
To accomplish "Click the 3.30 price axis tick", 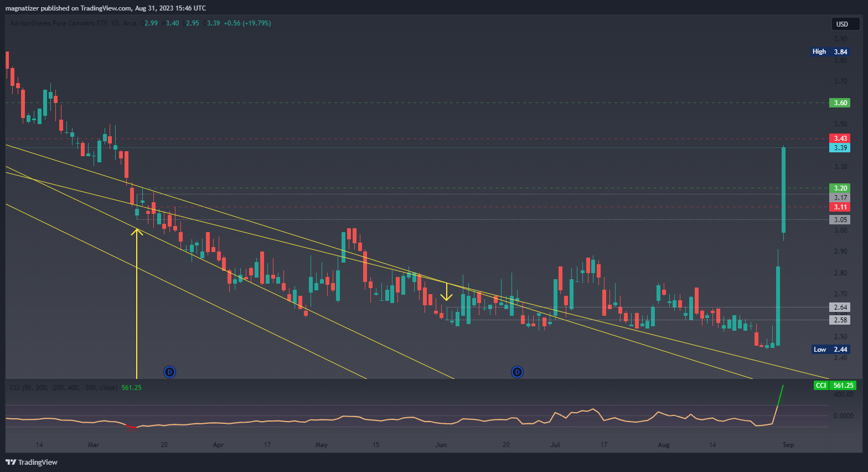I will tap(840, 167).
